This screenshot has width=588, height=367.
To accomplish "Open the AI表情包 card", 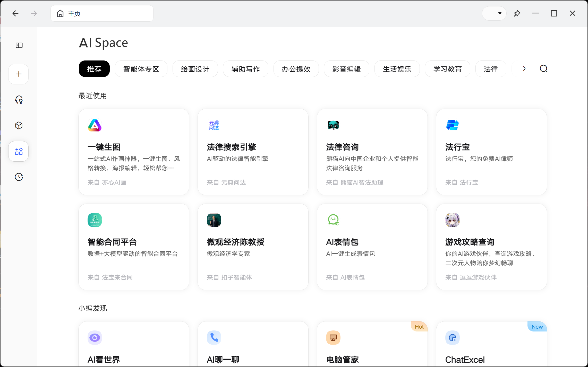I will pyautogui.click(x=372, y=247).
